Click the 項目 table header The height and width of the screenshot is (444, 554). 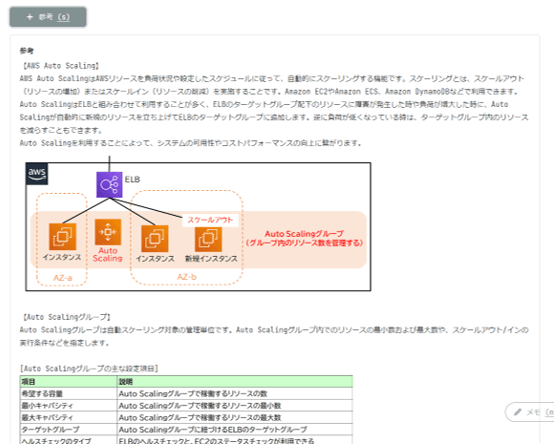click(69, 381)
